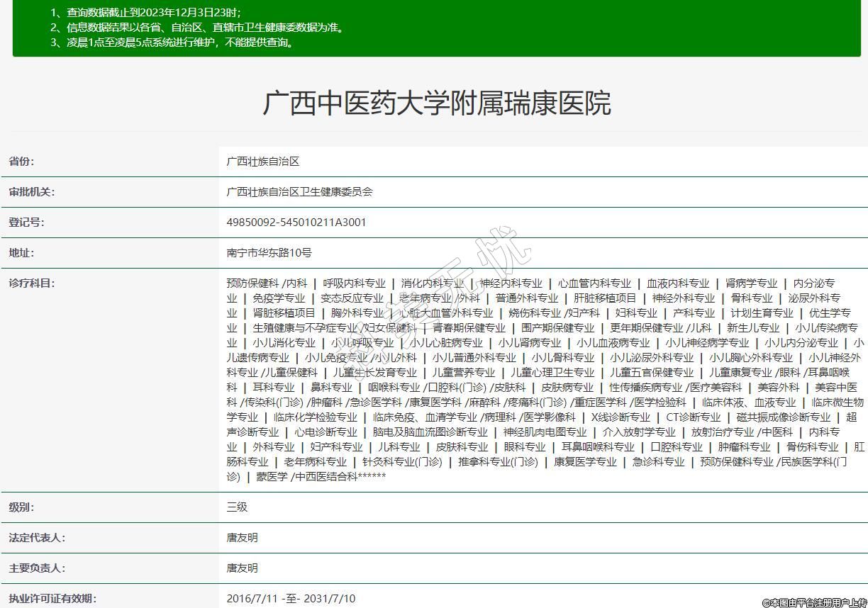Click the hospital title 广西中医药大学附属瑞康医院

coord(436,103)
